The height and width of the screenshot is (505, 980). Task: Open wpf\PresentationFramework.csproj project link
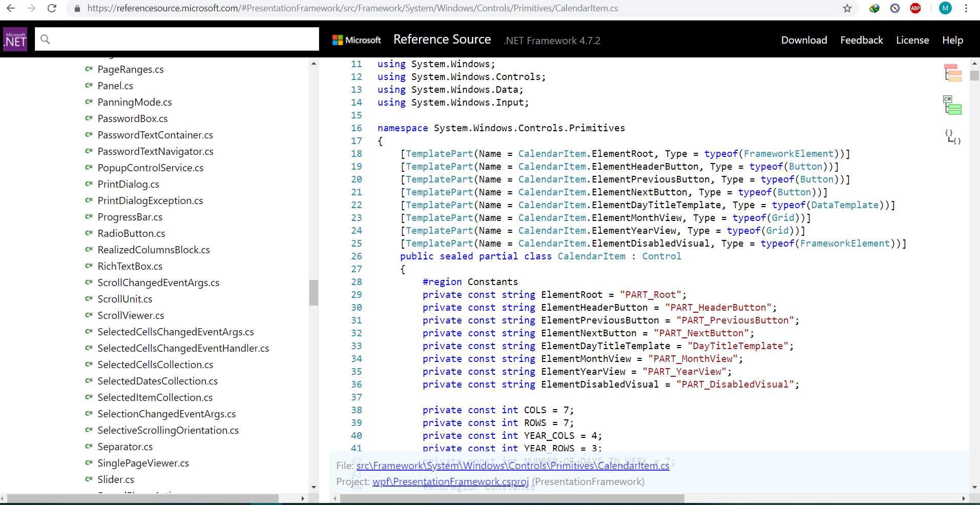coord(450,481)
